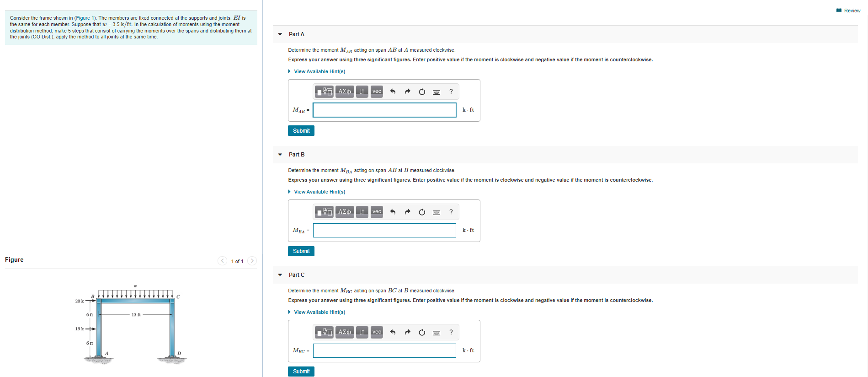Follow the Figure 1 link in problem text
Screen dimensions: 868x377
tap(85, 18)
